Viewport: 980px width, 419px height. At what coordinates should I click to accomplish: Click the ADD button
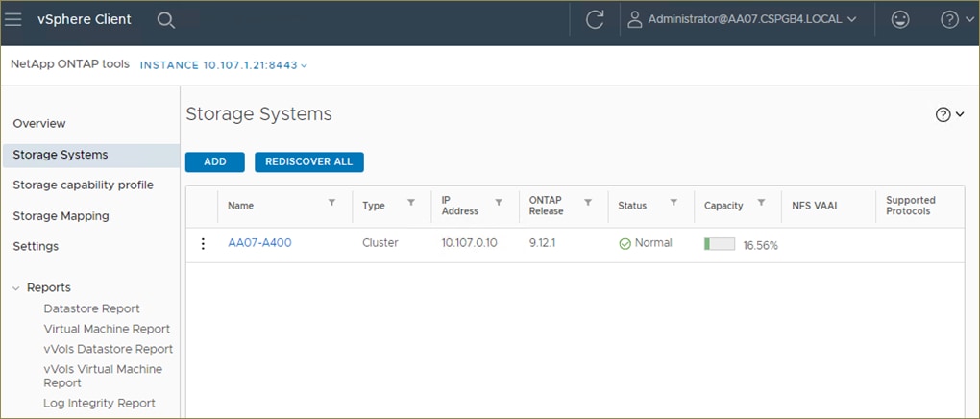pos(215,162)
